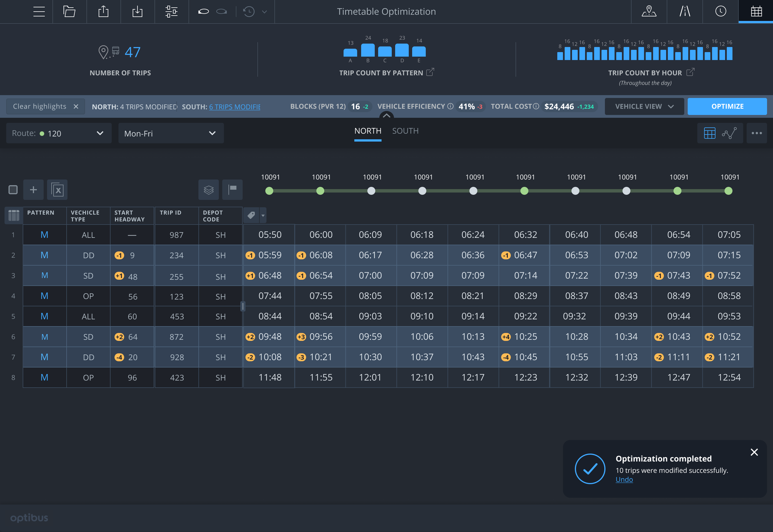
Task: Toggle the select-all trips checkbox
Action: coord(13,190)
